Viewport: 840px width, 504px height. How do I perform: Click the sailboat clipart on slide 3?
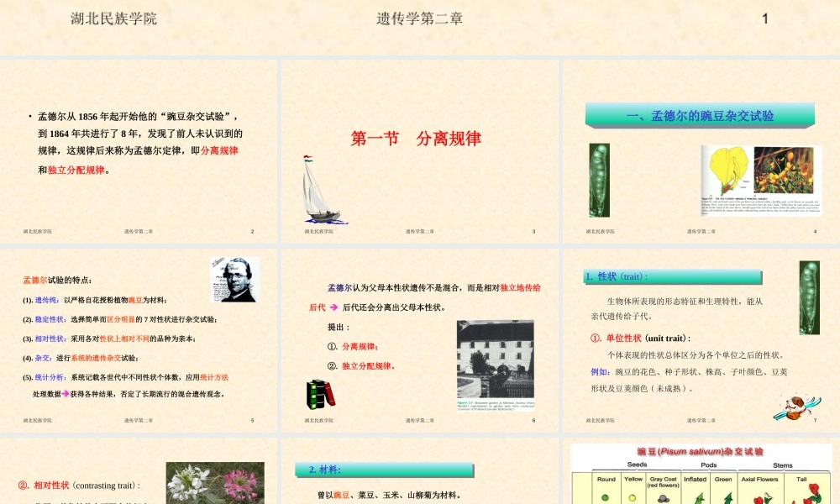(x=324, y=190)
